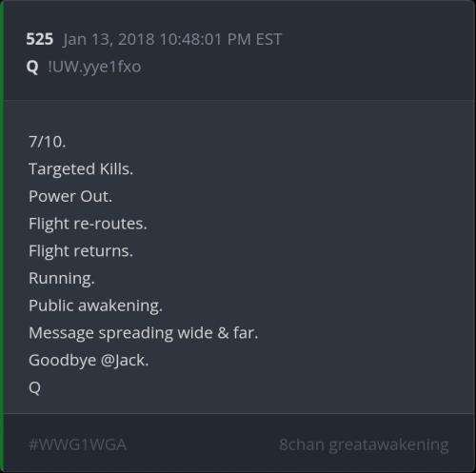
Task: Click the word greatawakening in the footer
Action: 388,445
